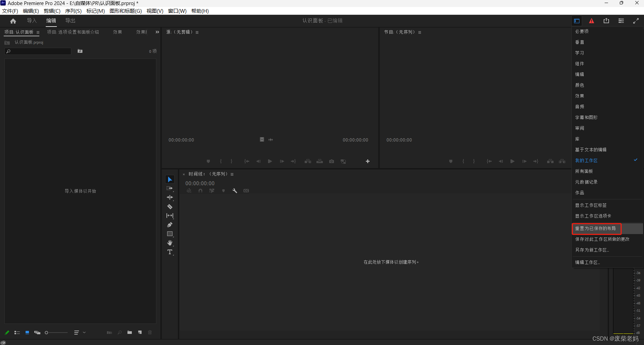The height and width of the screenshot is (345, 644).
Task: Open the 窗口(W) menu
Action: 177,11
